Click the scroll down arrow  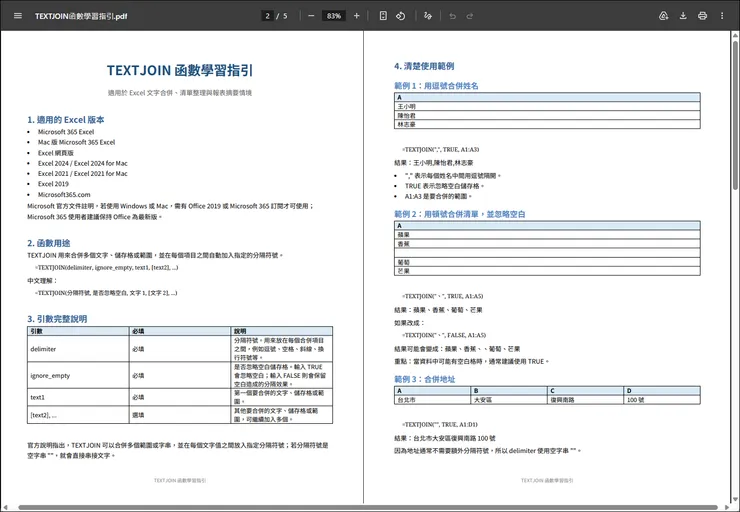735,499
